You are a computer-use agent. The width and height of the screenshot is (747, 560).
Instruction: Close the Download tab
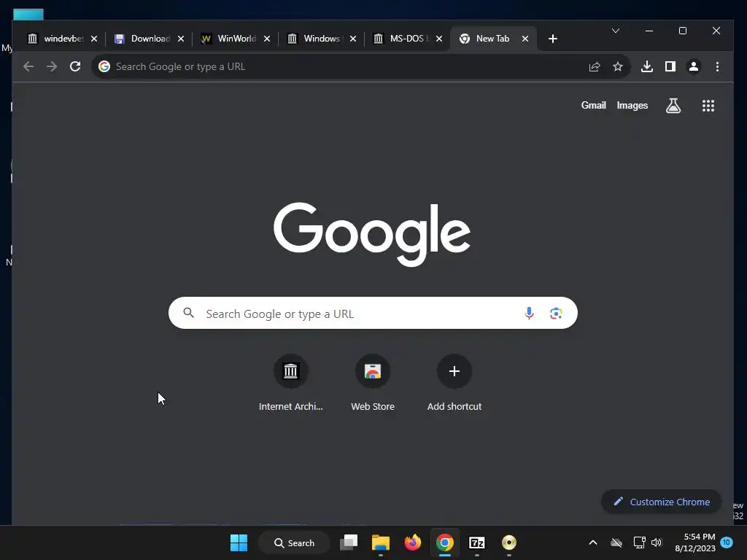[x=181, y=39]
